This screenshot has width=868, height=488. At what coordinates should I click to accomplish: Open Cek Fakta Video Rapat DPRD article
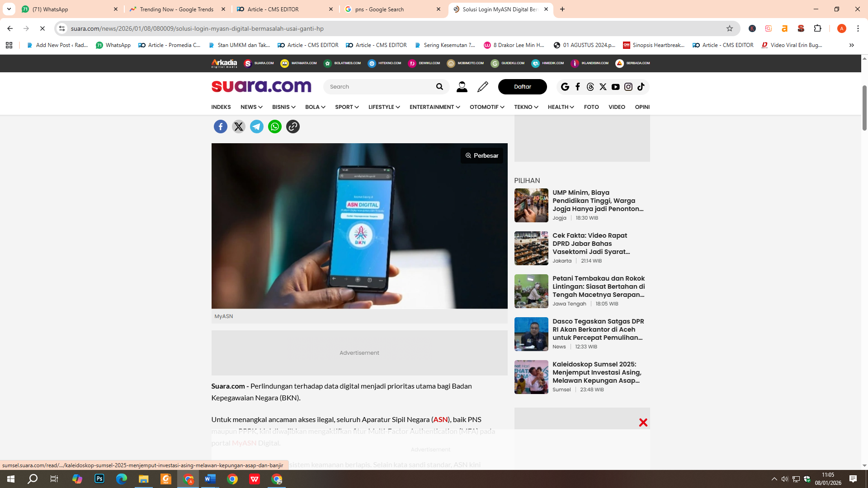[591, 244]
